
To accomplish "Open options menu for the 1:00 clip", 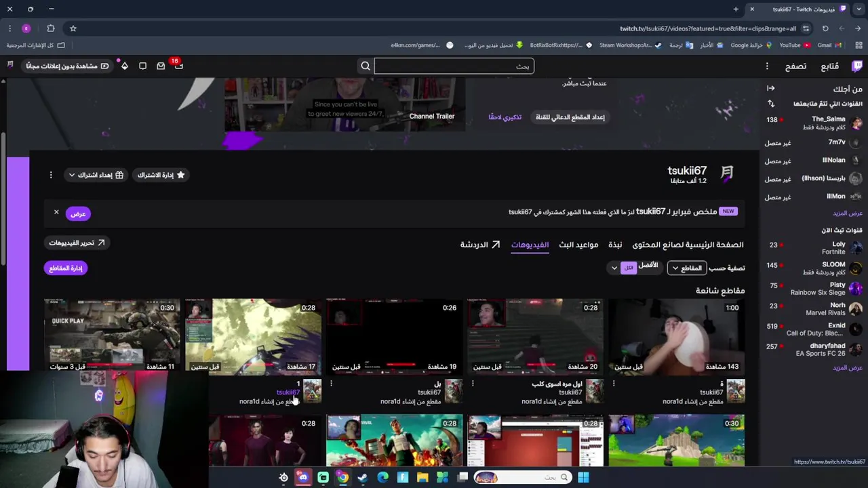I will (x=614, y=384).
